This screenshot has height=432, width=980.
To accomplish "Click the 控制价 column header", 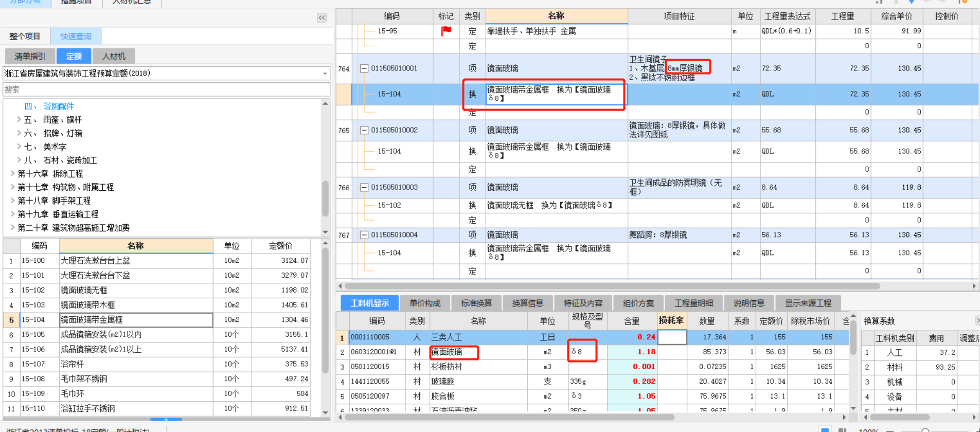I will [x=947, y=16].
